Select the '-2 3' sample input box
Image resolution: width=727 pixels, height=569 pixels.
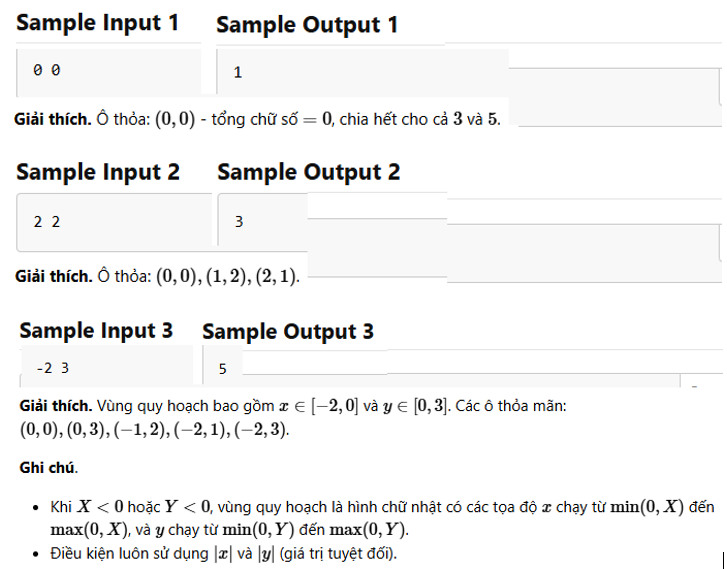point(106,366)
